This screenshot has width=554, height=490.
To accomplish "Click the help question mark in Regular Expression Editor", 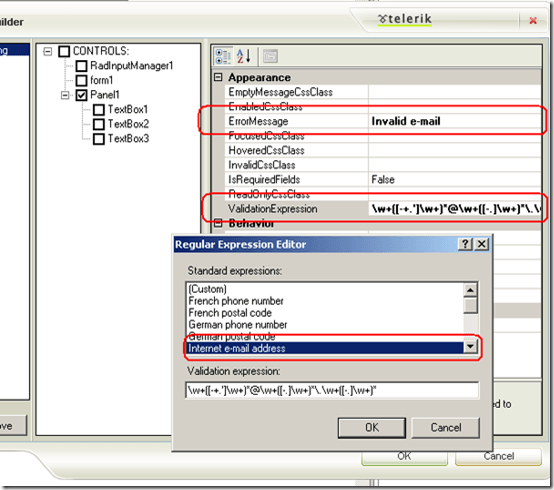I will 465,244.
